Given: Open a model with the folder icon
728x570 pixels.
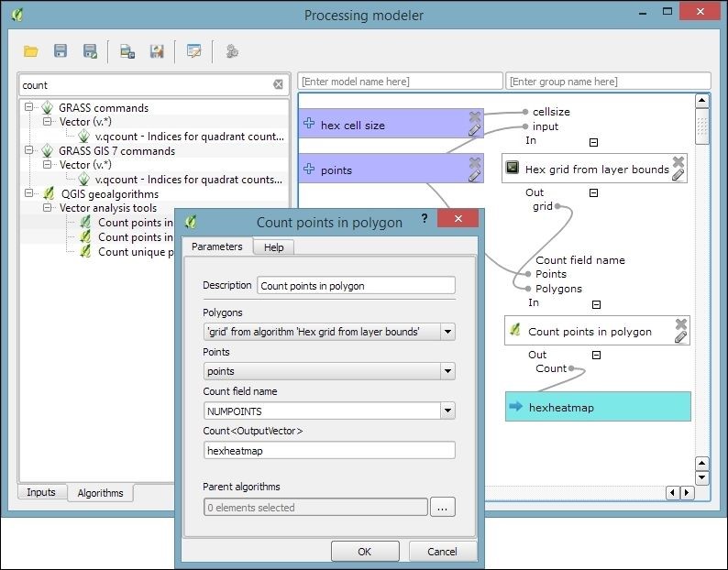Looking at the screenshot, I should [x=31, y=51].
